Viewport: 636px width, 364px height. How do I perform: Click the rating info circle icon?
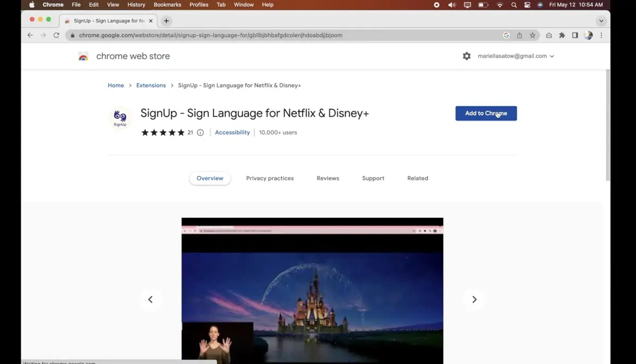click(x=200, y=132)
